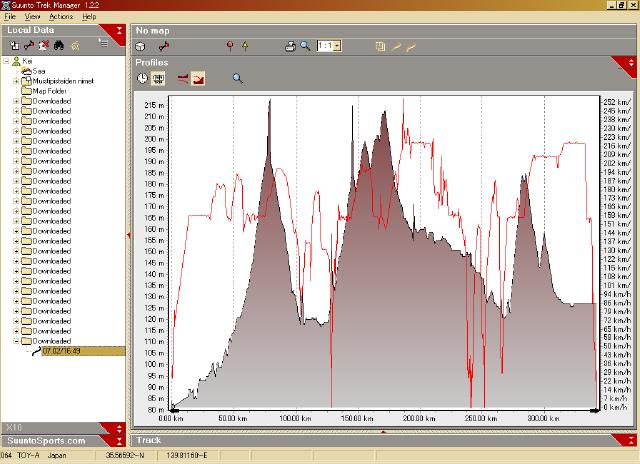
Task: Collapse the Downloaded folder containing 07.02/16:49
Action: (x=16, y=341)
